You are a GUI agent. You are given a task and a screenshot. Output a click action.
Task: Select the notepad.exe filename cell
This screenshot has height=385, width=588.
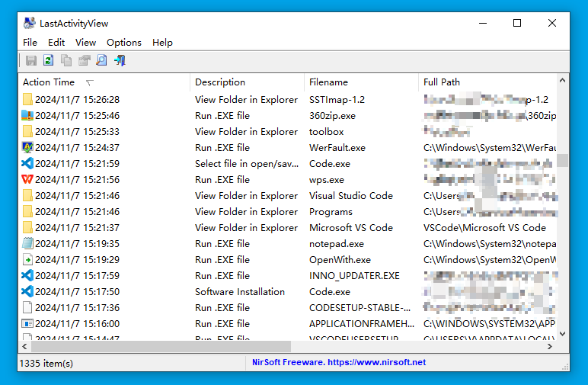337,243
